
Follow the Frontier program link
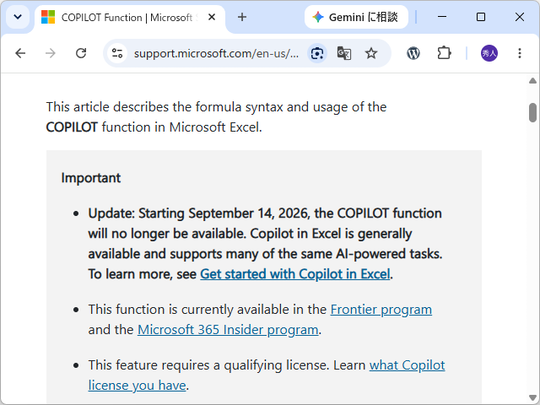point(381,310)
